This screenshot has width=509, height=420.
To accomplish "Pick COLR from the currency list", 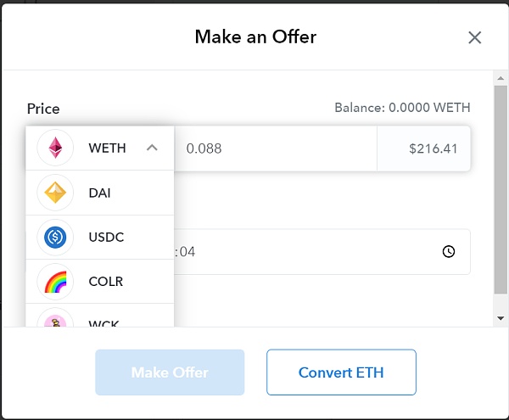I will tap(106, 282).
